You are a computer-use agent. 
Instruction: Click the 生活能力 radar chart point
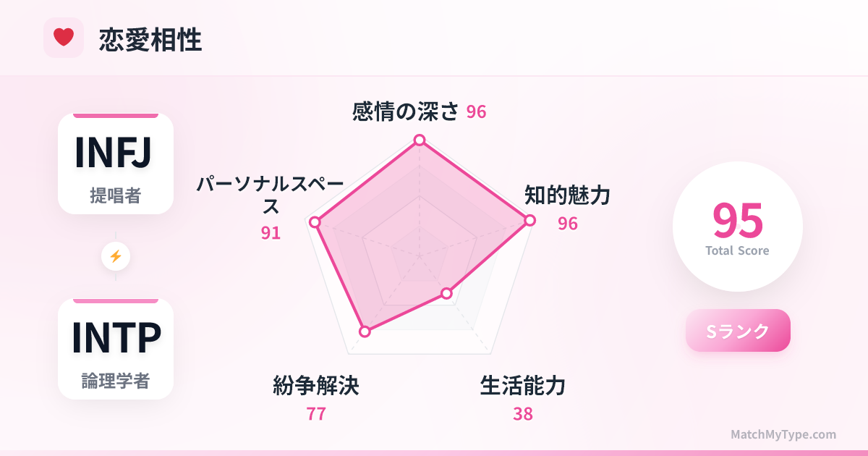[446, 293]
